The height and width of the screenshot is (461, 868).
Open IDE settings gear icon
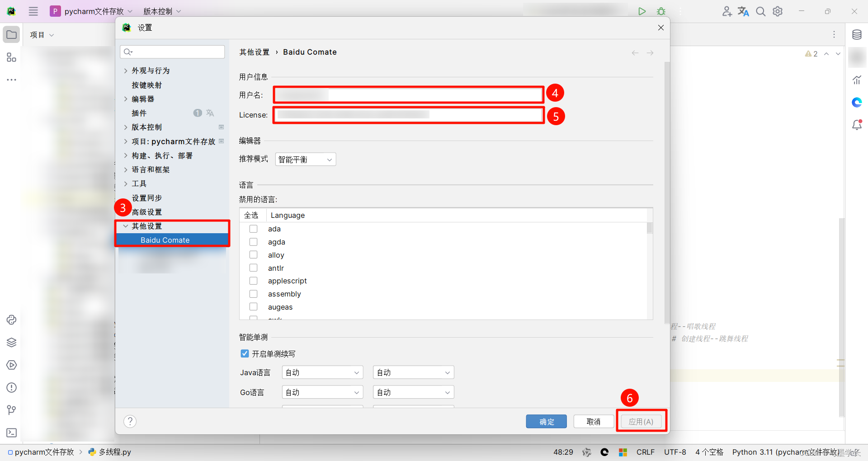778,11
